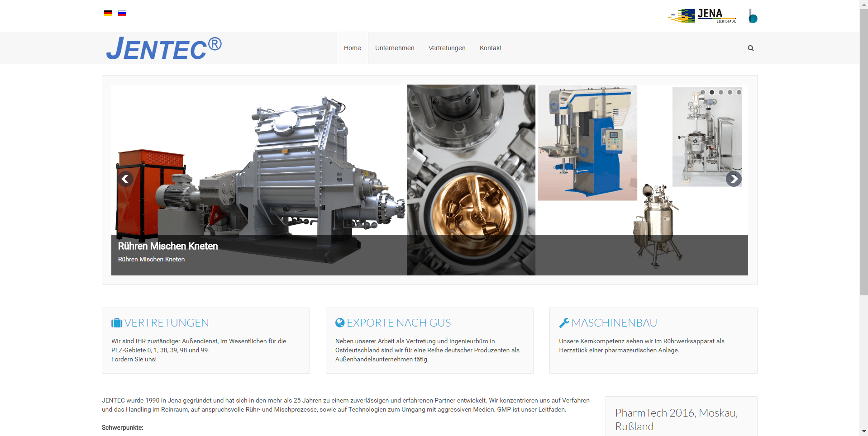Click text 'Neben unserer Arbeit als Vertretung'

[427, 350]
